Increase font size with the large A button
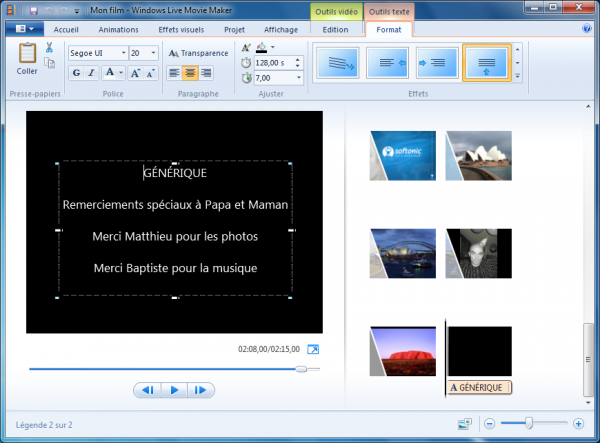 [x=133, y=72]
